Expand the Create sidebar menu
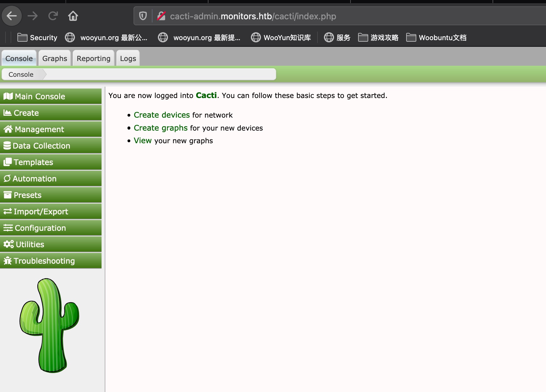 [x=51, y=113]
